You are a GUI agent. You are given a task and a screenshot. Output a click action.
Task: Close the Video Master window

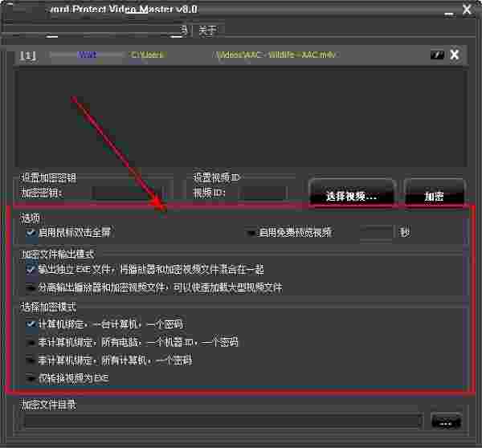pyautogui.click(x=468, y=9)
